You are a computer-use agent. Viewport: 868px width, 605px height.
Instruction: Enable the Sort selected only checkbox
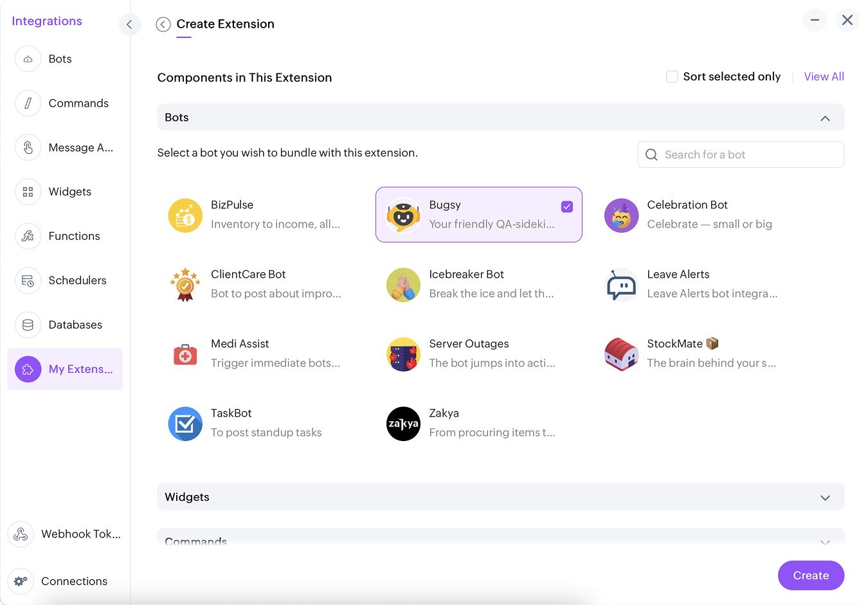(672, 77)
